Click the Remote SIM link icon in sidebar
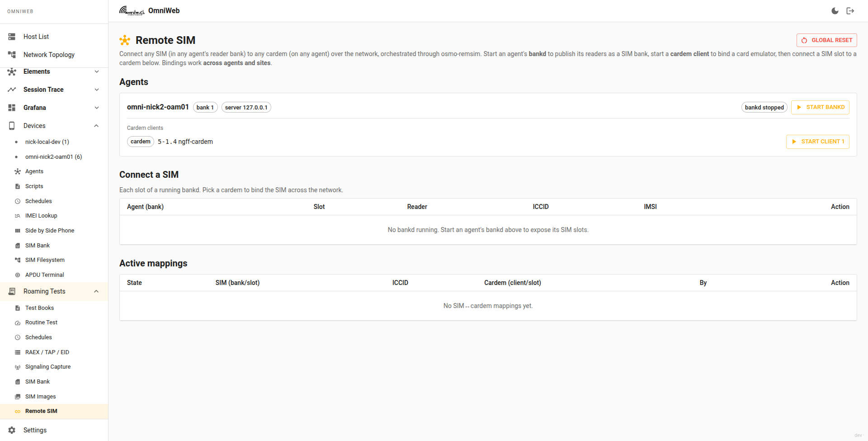This screenshot has width=868, height=441. [x=18, y=411]
